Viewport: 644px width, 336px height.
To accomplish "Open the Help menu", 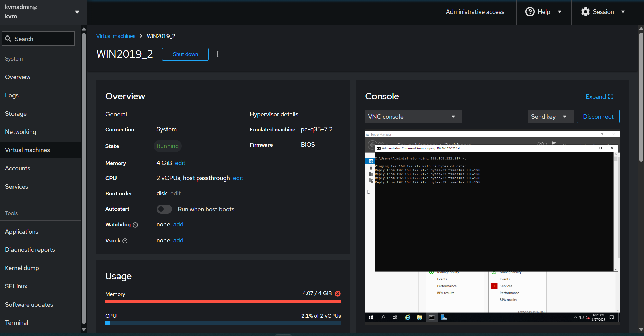I will [x=544, y=12].
